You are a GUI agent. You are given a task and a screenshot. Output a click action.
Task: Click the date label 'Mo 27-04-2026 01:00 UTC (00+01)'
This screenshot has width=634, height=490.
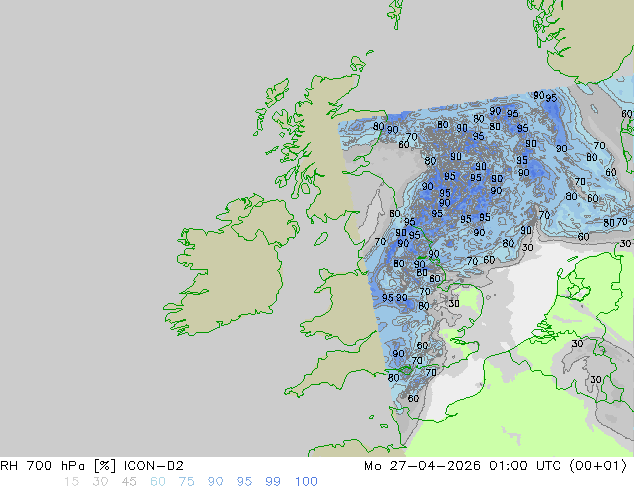tap(495, 466)
